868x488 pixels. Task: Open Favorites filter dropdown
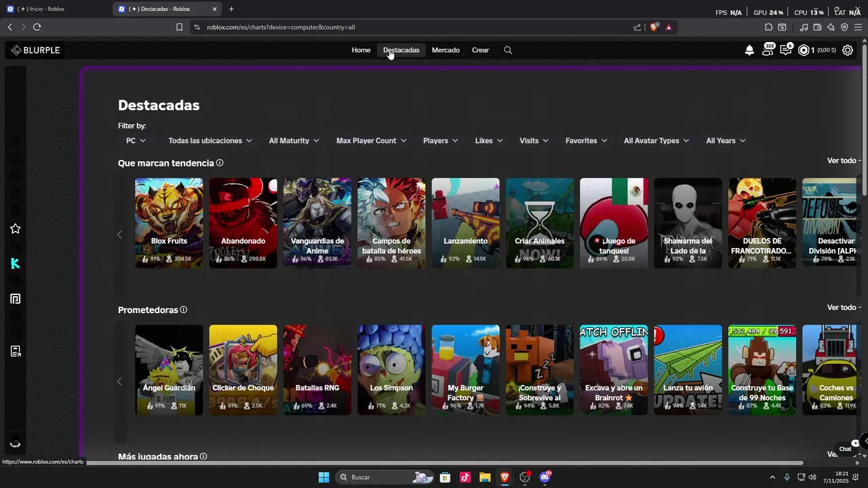(x=587, y=141)
